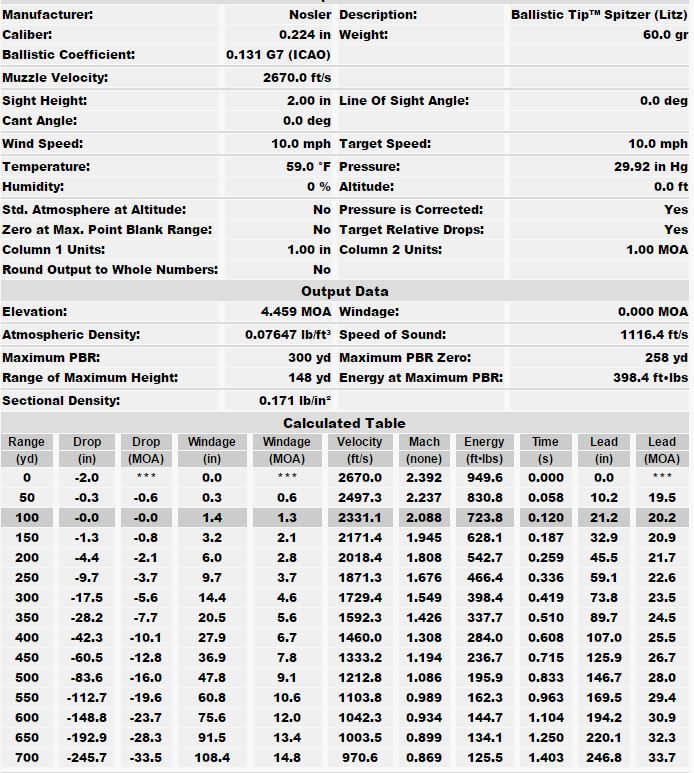Click Target Relative Drops label
Screen dimensions: 694x773
point(411,230)
